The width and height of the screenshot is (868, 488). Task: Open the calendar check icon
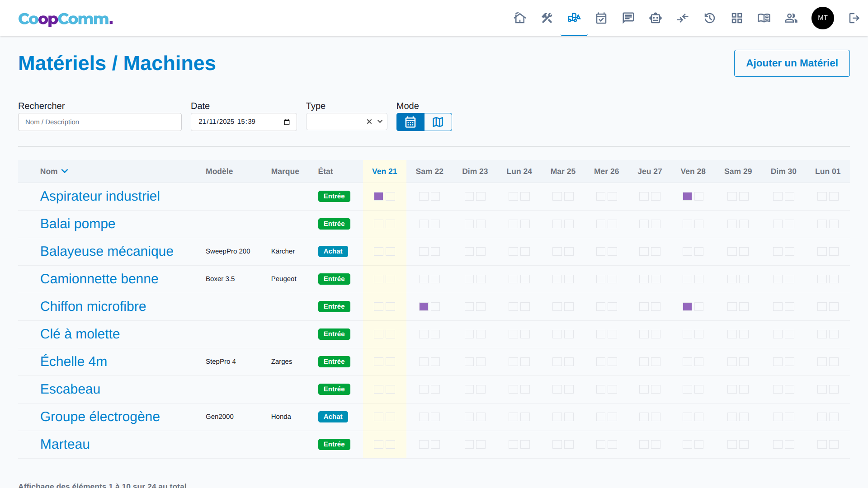[x=601, y=18]
